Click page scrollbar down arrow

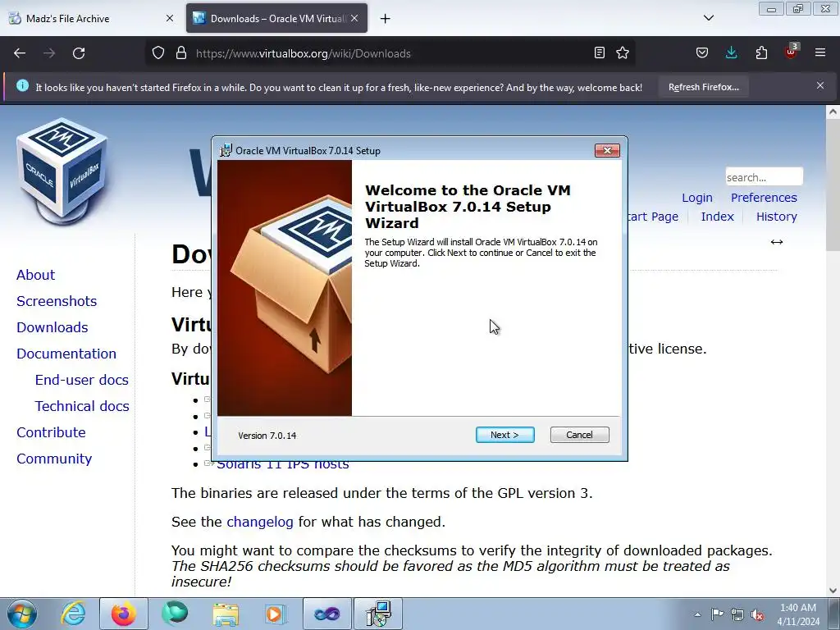click(833, 591)
